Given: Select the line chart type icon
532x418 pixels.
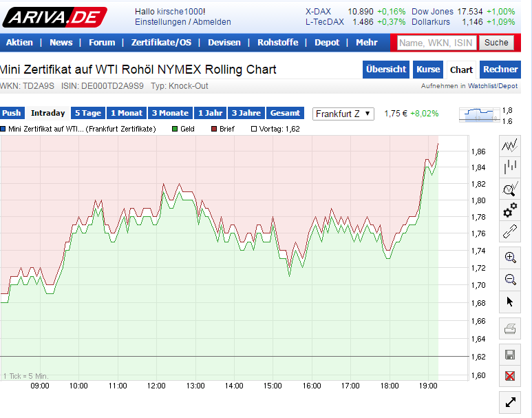Looking at the screenshot, I should point(509,146).
